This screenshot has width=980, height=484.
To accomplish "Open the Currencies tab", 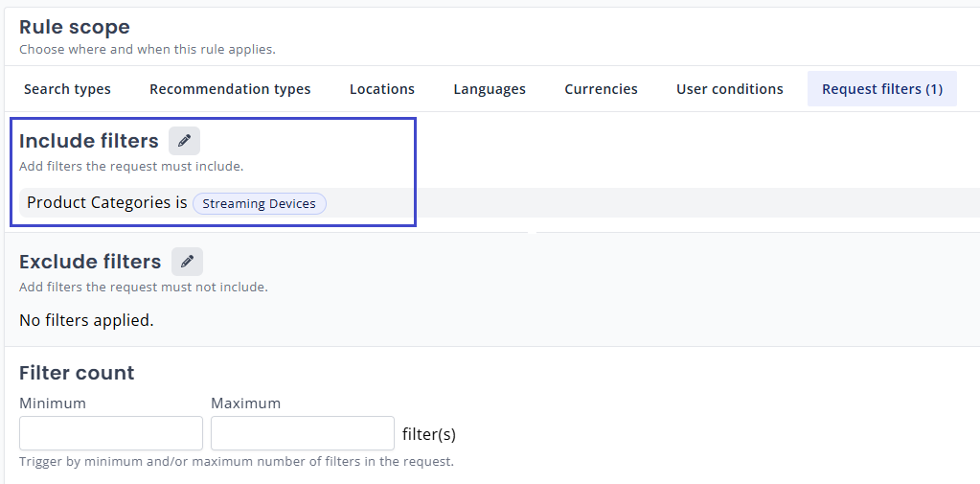I will click(x=601, y=89).
